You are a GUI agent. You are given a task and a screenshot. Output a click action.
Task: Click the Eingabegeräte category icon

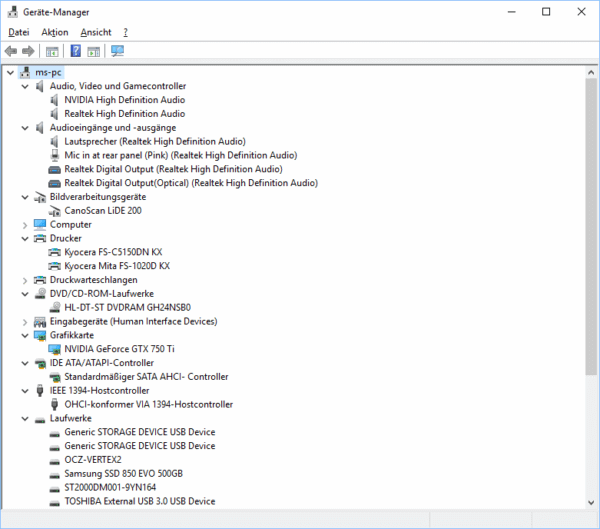point(40,322)
